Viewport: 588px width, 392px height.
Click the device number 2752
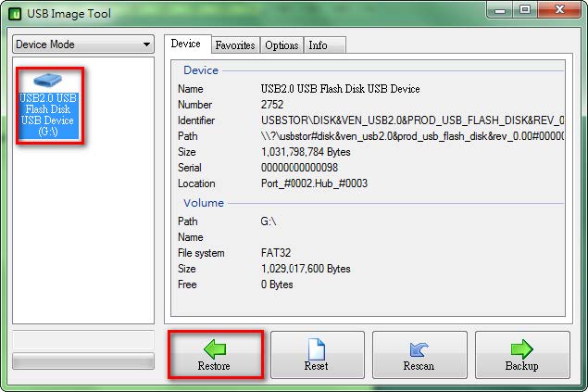[272, 105]
